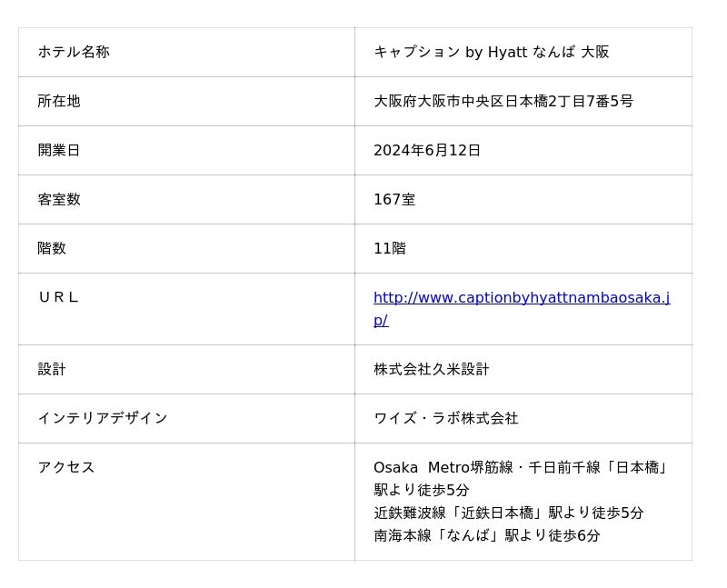Viewport: 727px width, 588px height.
Task: Click the インテリアデザイン row label
Action: [x=103, y=418]
